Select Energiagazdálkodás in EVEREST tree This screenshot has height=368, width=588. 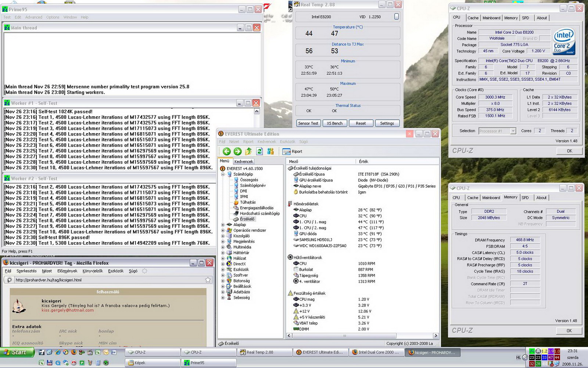(254, 208)
